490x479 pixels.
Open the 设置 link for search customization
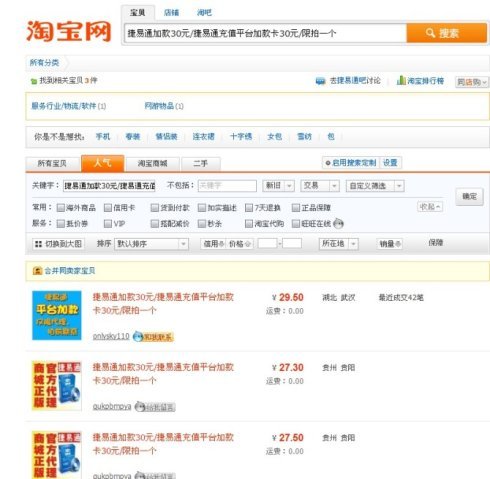[390, 163]
